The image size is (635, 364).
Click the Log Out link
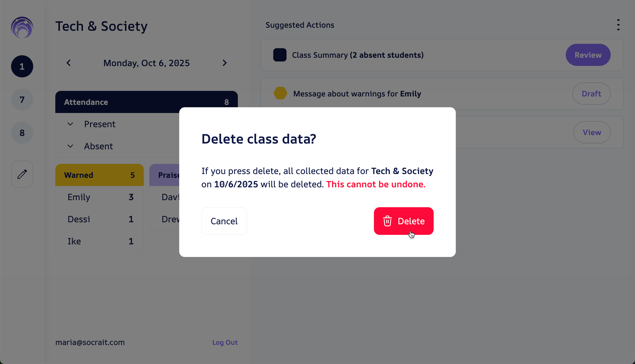[225, 342]
